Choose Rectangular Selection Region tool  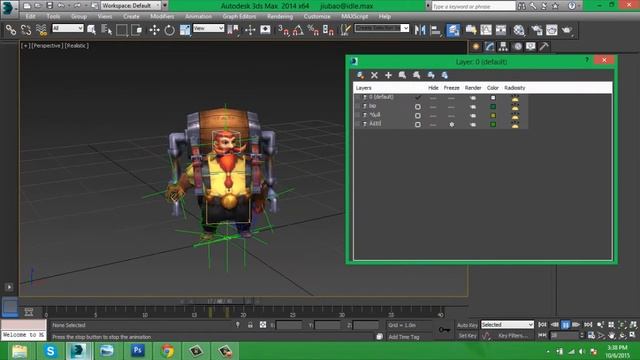pos(122,30)
